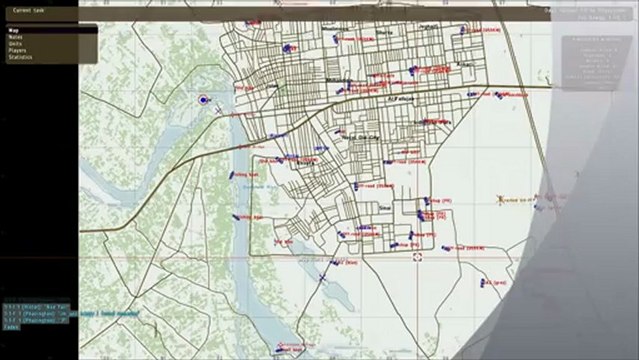Click the X marker near the player
The width and height of the screenshot is (639, 360).
click(x=218, y=109)
